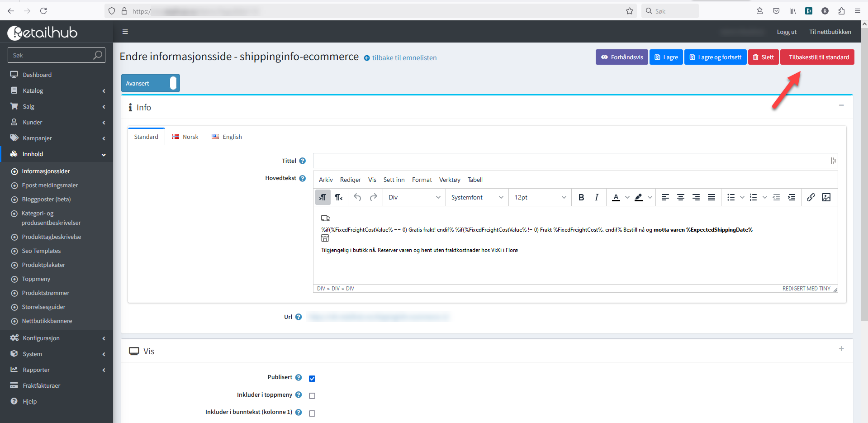Click the insert link icon

[x=811, y=197]
